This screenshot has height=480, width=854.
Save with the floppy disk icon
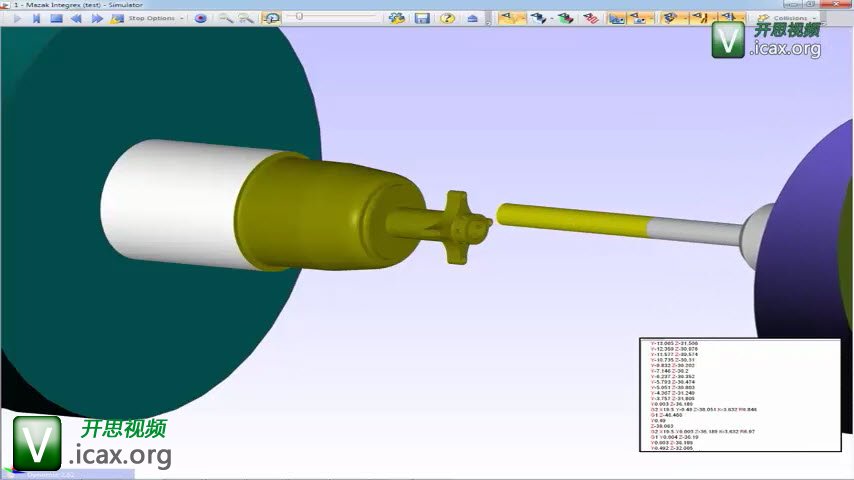click(x=422, y=19)
